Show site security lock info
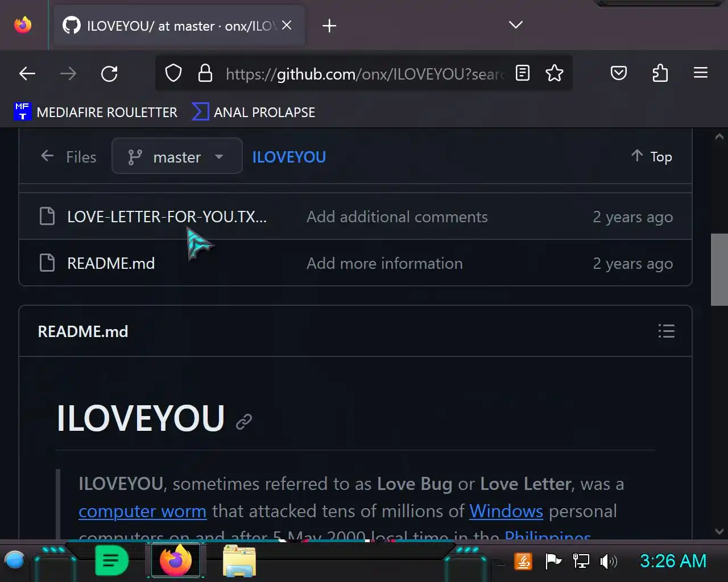This screenshot has width=728, height=582. click(x=205, y=73)
